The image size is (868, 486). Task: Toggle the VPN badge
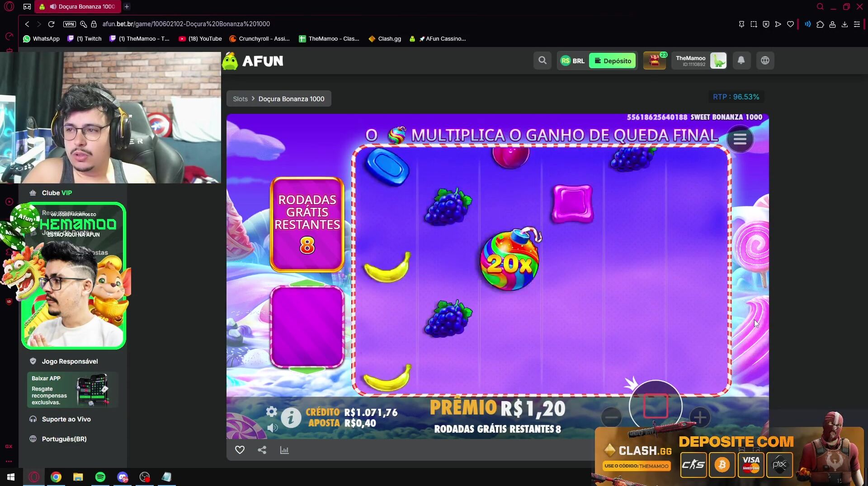69,24
